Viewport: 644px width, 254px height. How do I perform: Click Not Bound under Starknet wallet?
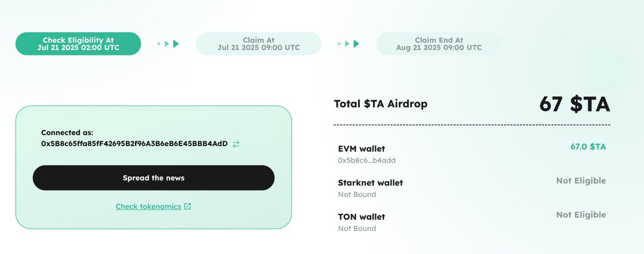click(357, 194)
